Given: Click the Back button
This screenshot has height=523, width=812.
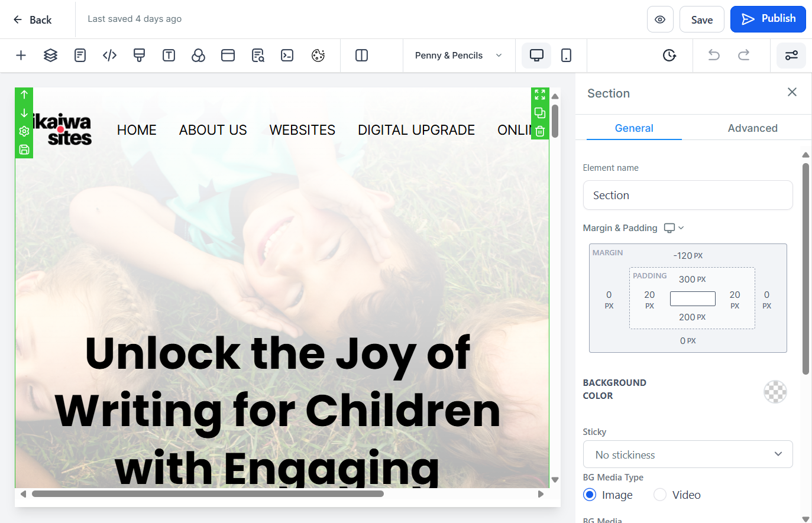Looking at the screenshot, I should click(33, 20).
